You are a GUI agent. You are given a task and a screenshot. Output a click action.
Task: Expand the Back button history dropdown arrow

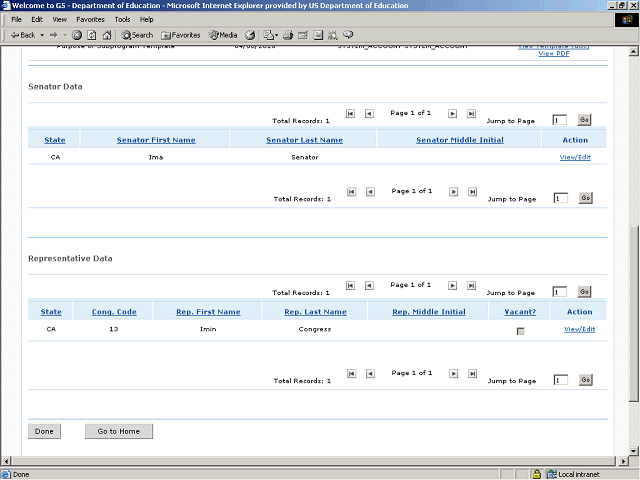(x=40, y=35)
